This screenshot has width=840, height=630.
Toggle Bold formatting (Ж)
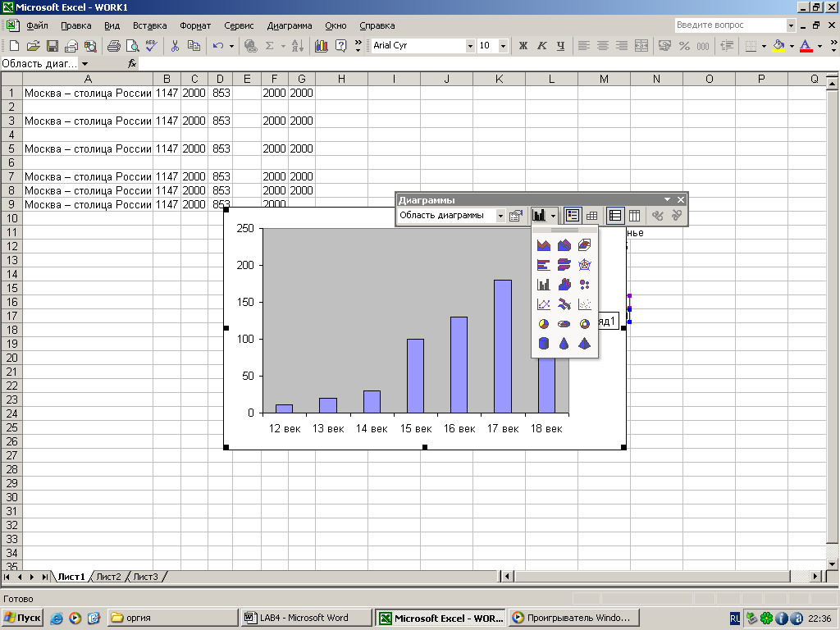(x=523, y=46)
